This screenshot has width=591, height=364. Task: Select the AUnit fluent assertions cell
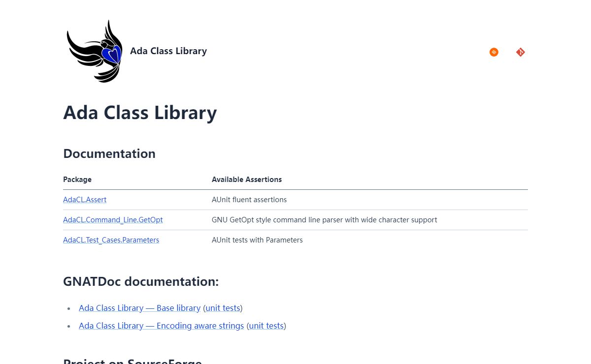point(249,200)
